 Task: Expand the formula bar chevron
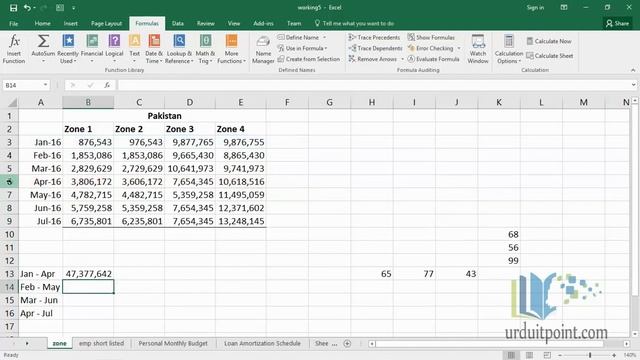pos(633,85)
